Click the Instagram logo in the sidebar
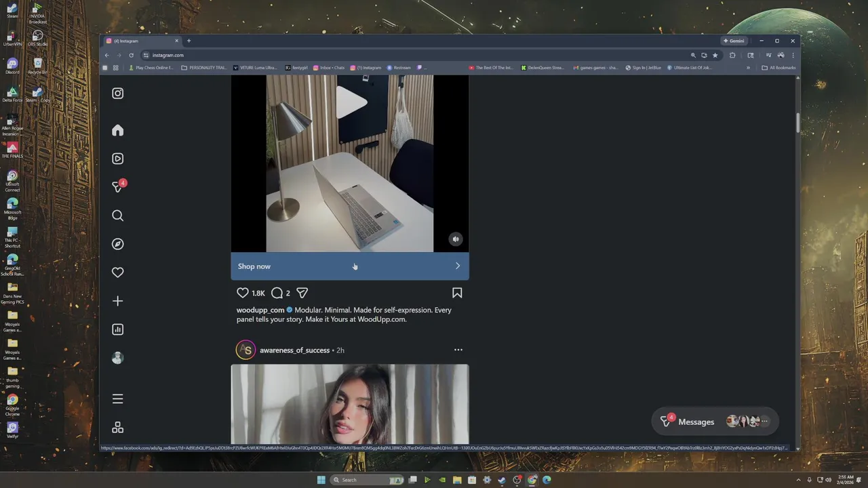This screenshot has width=868, height=488. (x=117, y=94)
